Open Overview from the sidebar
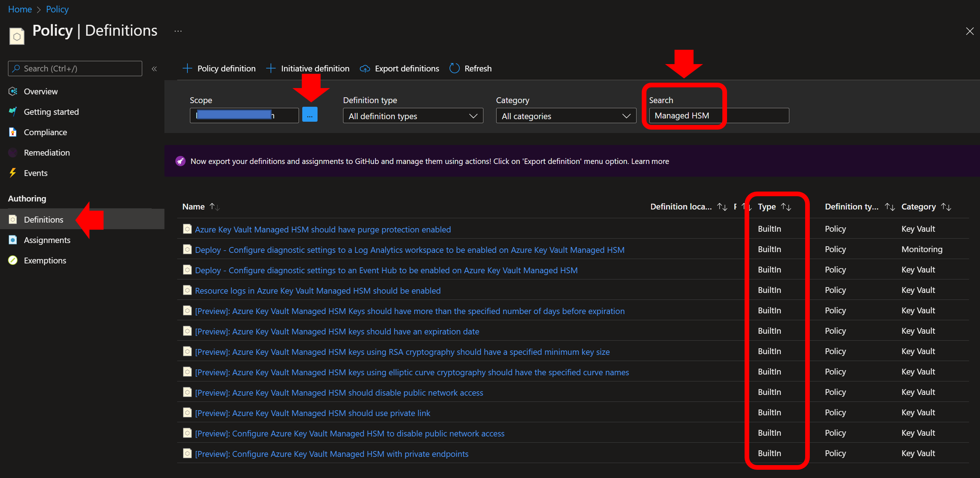The image size is (980, 478). [41, 91]
